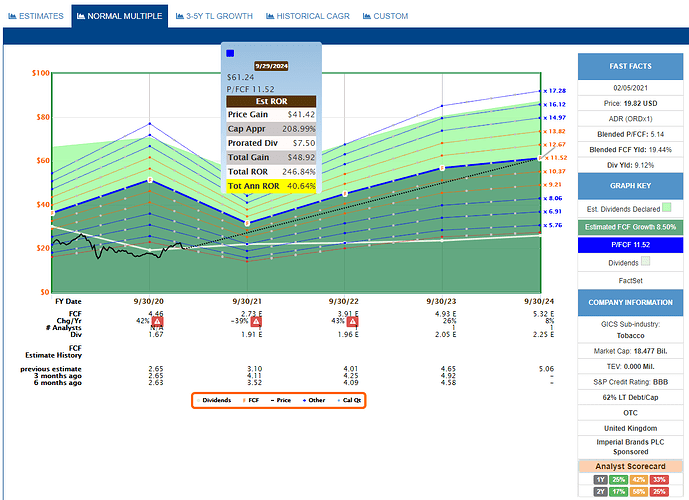Select the Normal Multiple tab
689x500 pixels.
pyautogui.click(x=120, y=16)
